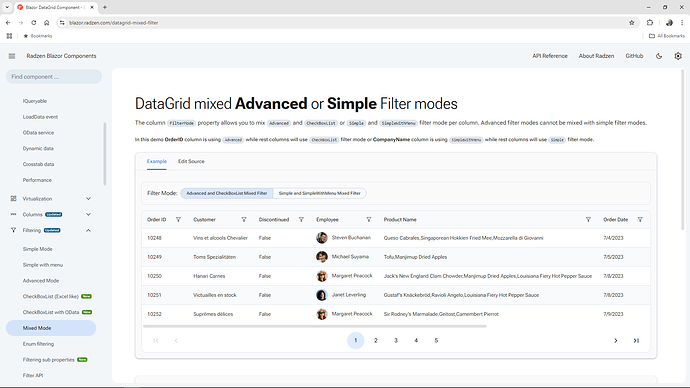This screenshot has height=388, width=690.
Task: Toggle the sidebar hamburger menu
Action: pyautogui.click(x=12, y=56)
